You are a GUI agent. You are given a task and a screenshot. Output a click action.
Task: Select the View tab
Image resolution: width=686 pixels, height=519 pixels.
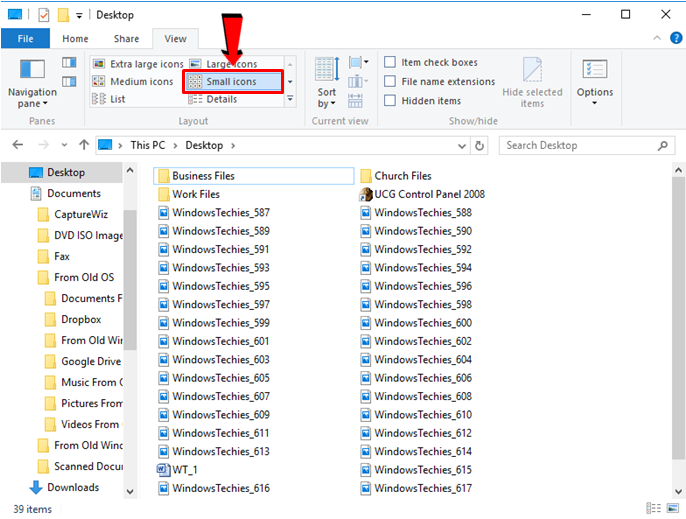pos(175,39)
